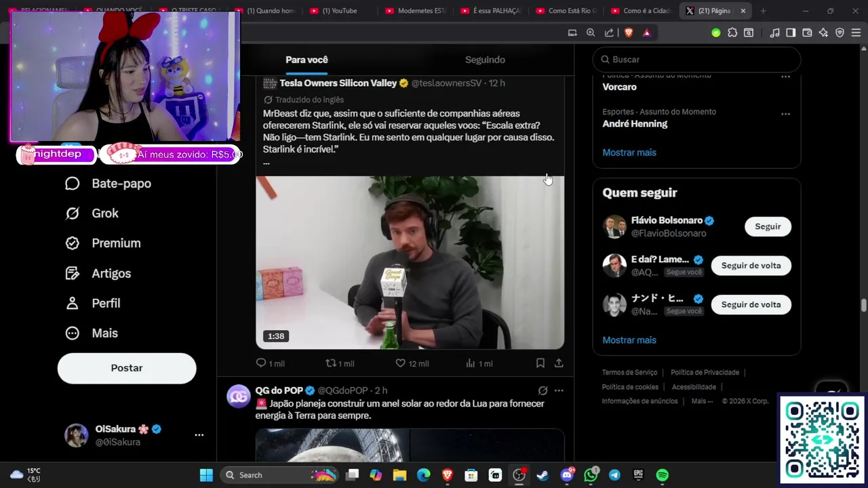Open Premium verified badge icon in sidebar
The width and height of the screenshot is (868, 488).
[73, 243]
